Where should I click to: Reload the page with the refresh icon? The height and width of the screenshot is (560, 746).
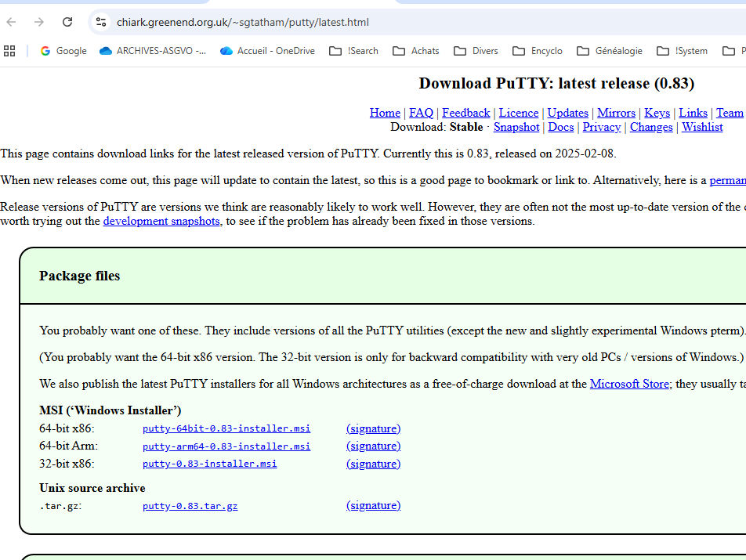click(x=67, y=22)
